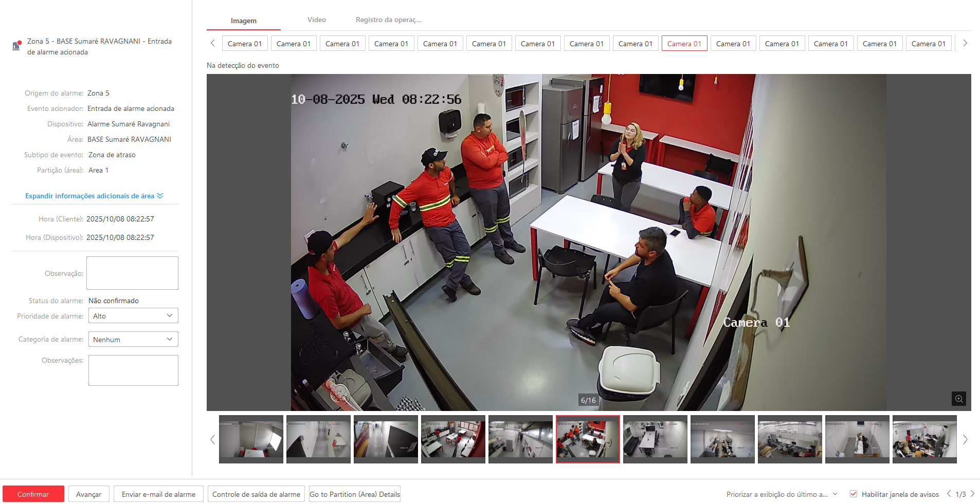
Task: Open Categoria de alarme dropdown
Action: click(x=133, y=340)
